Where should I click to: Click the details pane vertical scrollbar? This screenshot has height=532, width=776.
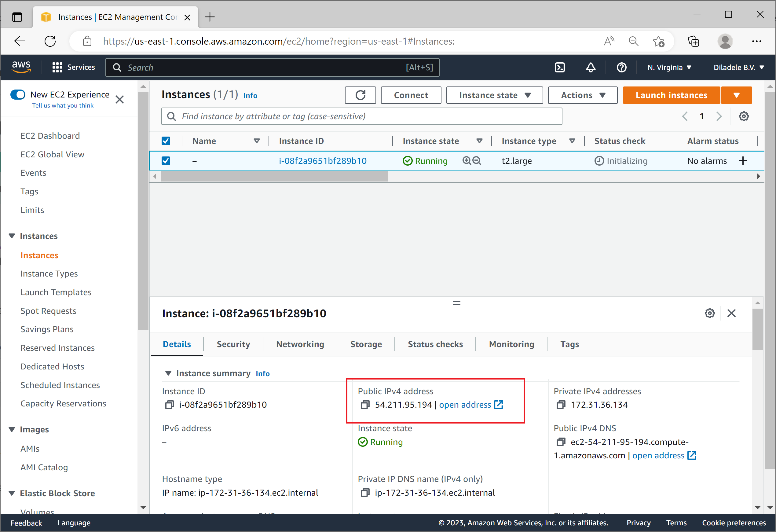point(757,329)
